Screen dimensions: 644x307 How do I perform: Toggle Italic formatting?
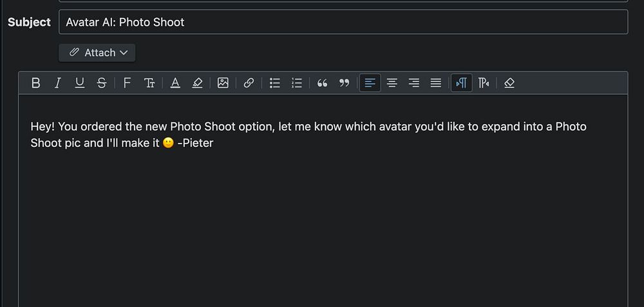point(57,83)
